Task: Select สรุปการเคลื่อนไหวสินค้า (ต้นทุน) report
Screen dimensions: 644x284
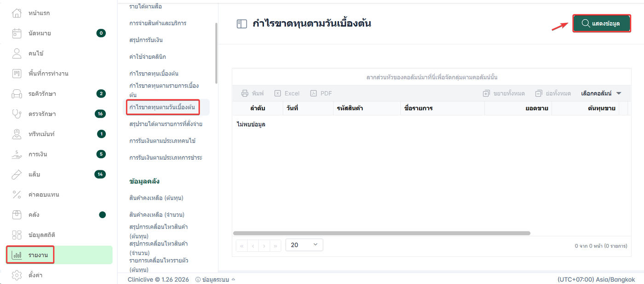Action: click(159, 232)
